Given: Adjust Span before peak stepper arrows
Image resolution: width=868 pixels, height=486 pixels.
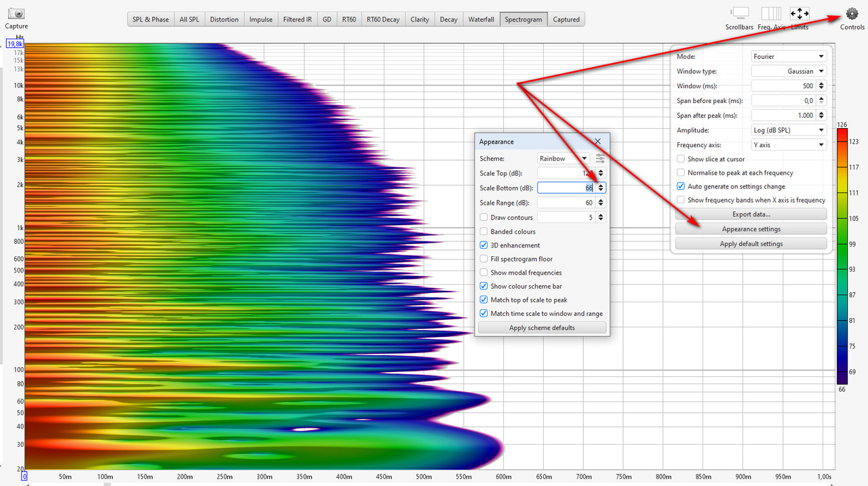Looking at the screenshot, I should [822, 100].
